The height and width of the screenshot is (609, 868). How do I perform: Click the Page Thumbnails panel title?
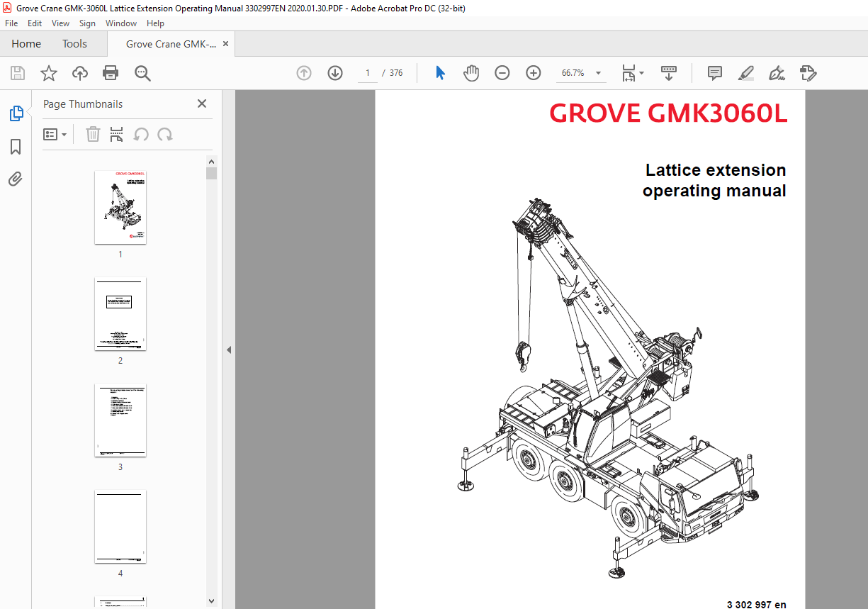(x=83, y=104)
